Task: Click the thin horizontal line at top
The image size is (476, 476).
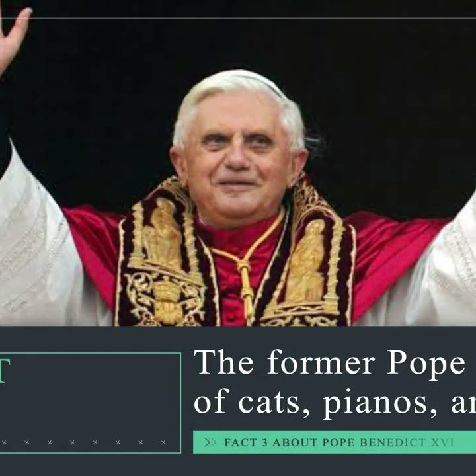Action: pos(238,18)
